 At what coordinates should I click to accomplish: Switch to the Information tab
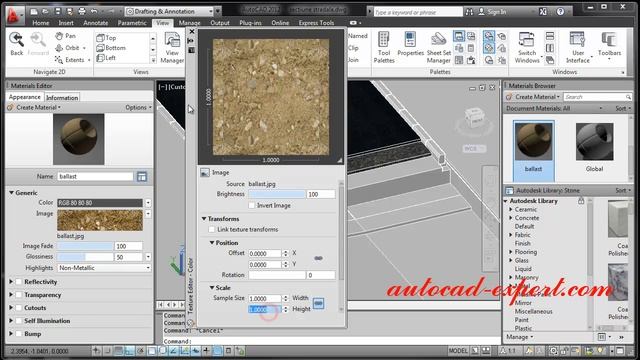pyautogui.click(x=62, y=98)
